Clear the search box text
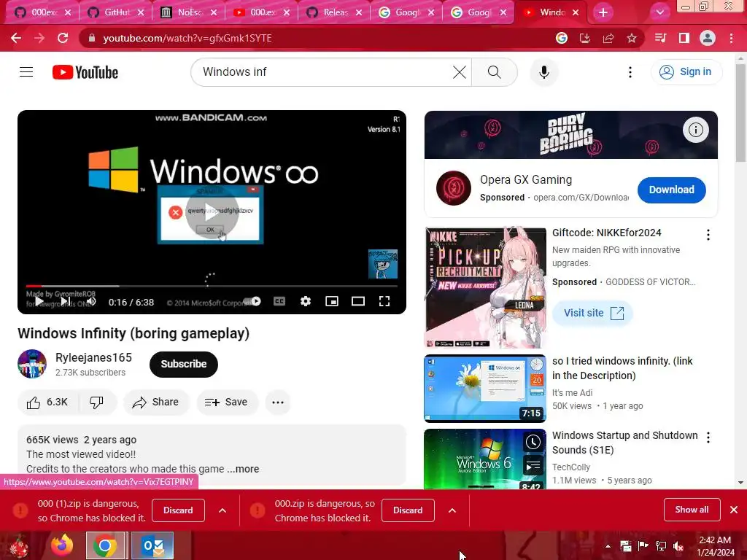Screen dimensions: 747x560 coord(460,72)
